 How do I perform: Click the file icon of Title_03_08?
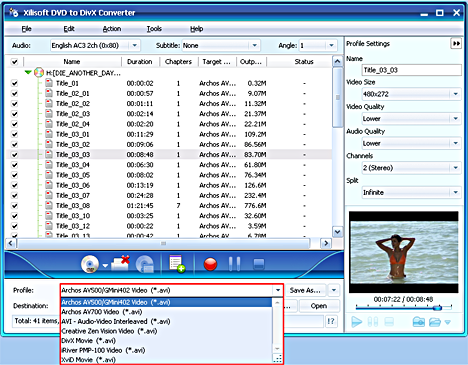click(x=49, y=205)
